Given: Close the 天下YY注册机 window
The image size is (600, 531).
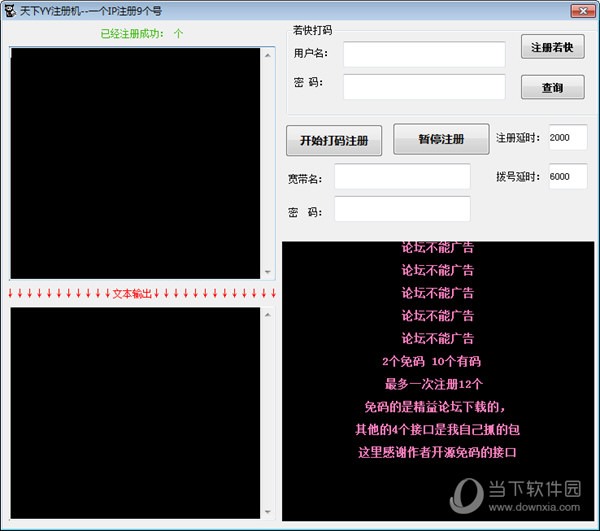Looking at the screenshot, I should coord(583,11).
